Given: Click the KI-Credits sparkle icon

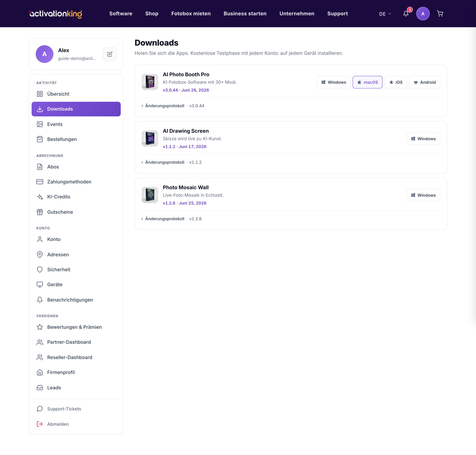Looking at the screenshot, I should pyautogui.click(x=40, y=197).
